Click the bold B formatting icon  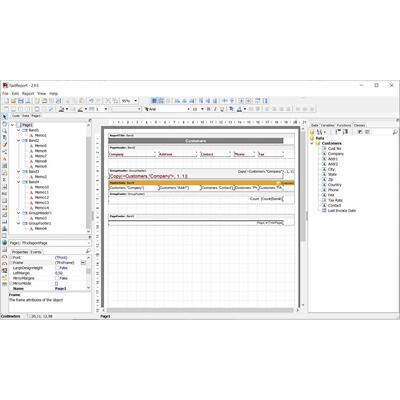tap(209, 109)
